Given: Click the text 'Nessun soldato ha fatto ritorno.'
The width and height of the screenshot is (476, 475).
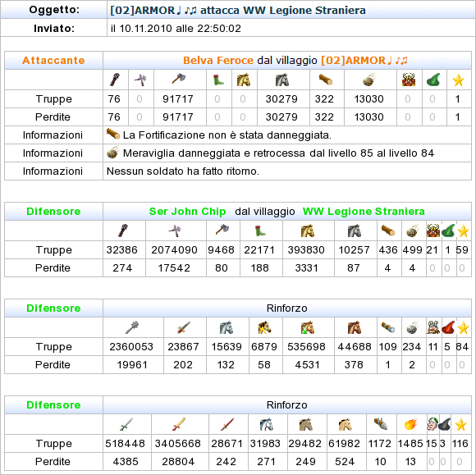Looking at the screenshot, I should pyautogui.click(x=183, y=171).
